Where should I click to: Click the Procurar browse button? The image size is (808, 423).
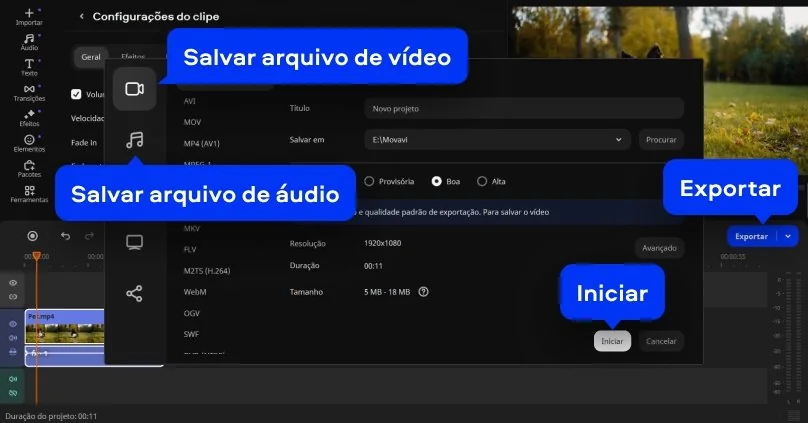pos(661,140)
